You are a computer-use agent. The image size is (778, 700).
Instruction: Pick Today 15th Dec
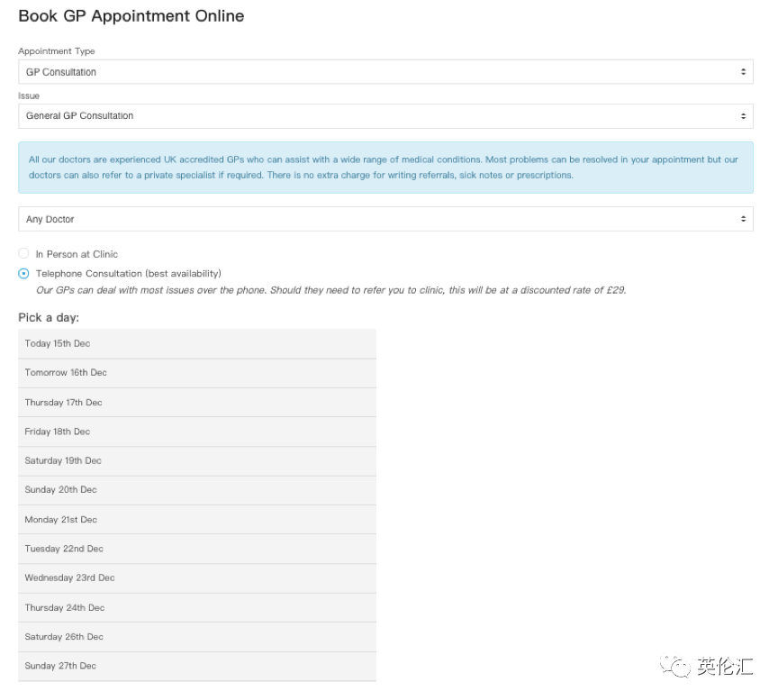197,343
